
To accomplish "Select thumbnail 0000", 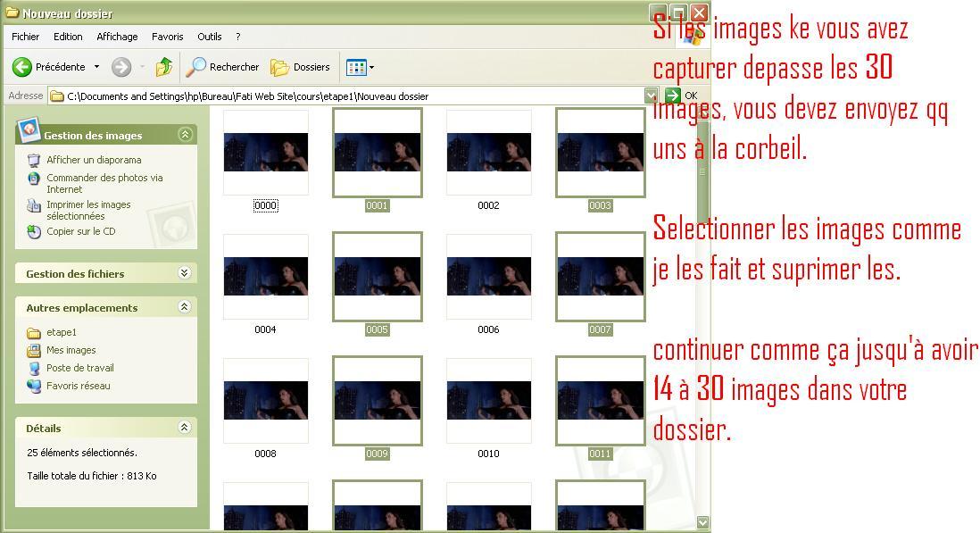I will pyautogui.click(x=266, y=153).
